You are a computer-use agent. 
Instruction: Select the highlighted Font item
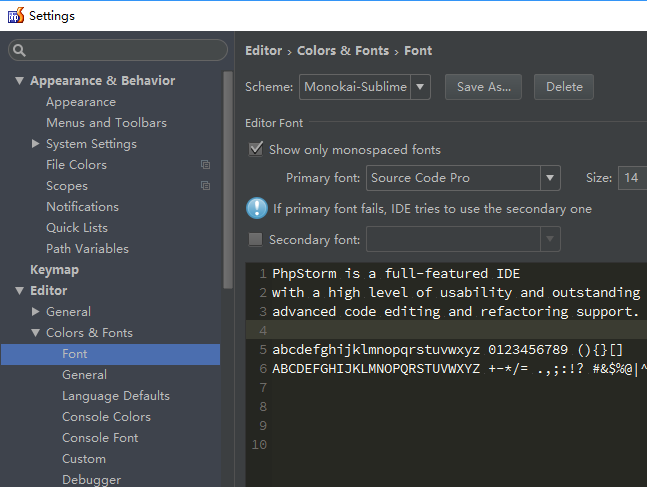click(x=111, y=354)
